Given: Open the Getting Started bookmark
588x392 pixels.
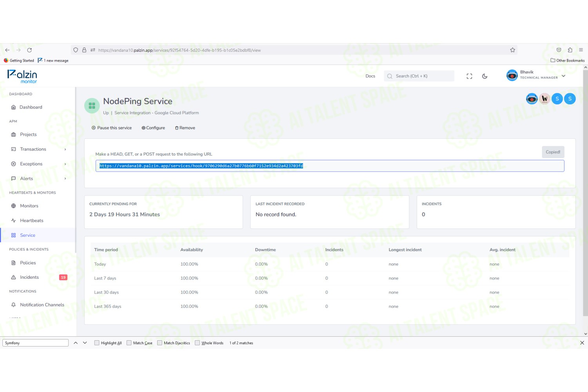Looking at the screenshot, I should 19,61.
